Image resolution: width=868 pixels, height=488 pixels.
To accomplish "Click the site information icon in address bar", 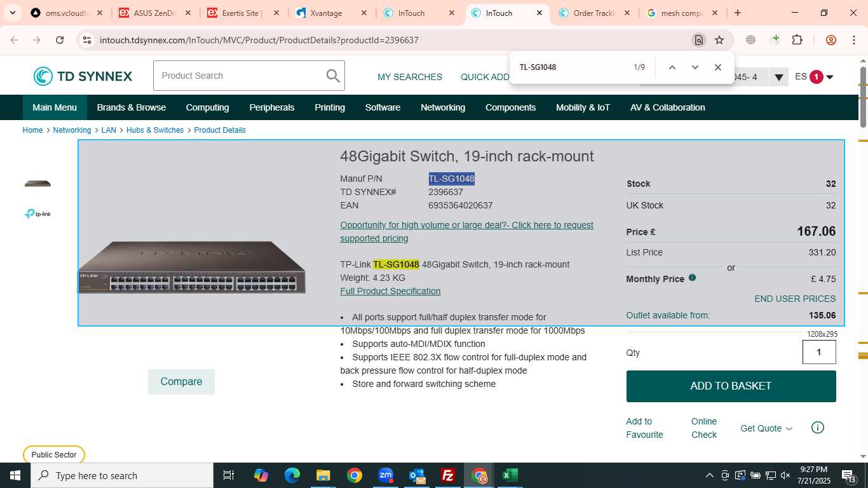I will [87, 40].
